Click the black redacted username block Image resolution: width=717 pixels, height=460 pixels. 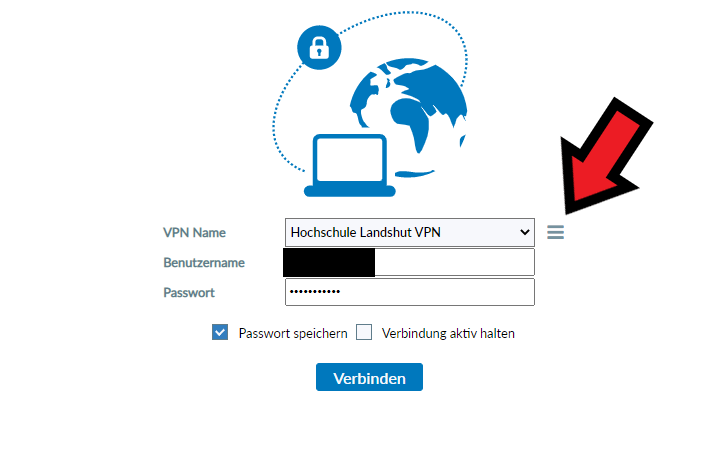tap(329, 262)
